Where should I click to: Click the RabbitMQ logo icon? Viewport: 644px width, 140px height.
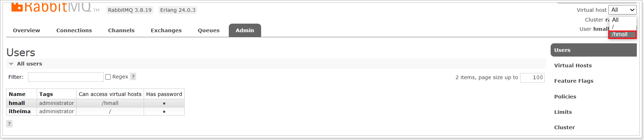(x=17, y=7)
